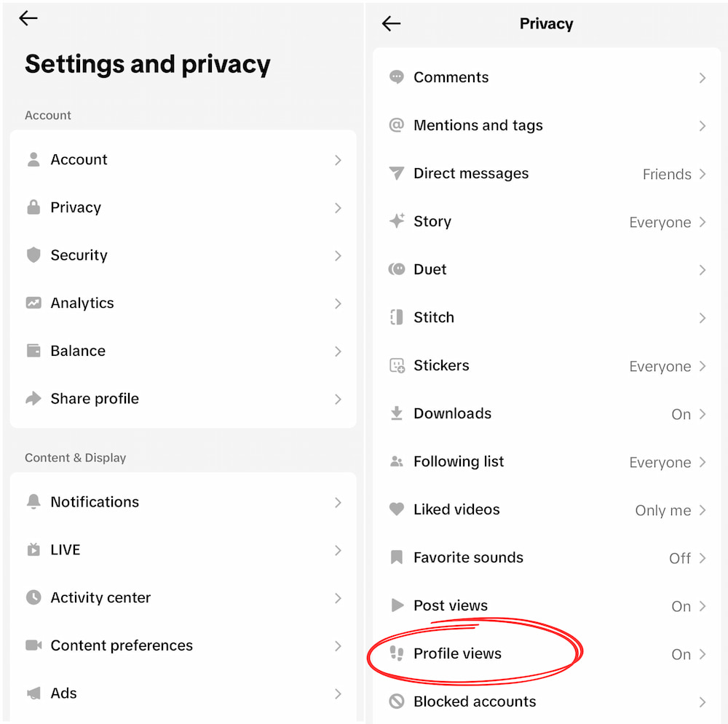Select the Blocked accounts icon
The width and height of the screenshot is (728, 724).
tap(396, 701)
